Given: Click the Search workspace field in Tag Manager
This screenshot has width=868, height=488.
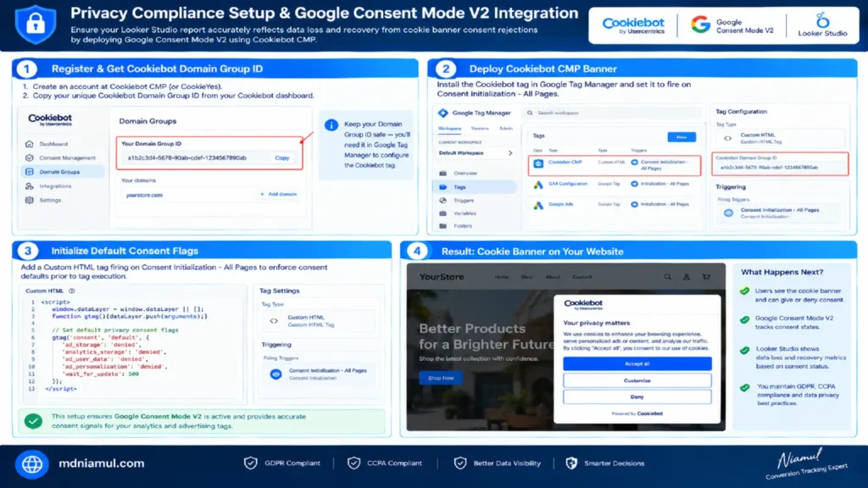Looking at the screenshot, I should coord(612,113).
